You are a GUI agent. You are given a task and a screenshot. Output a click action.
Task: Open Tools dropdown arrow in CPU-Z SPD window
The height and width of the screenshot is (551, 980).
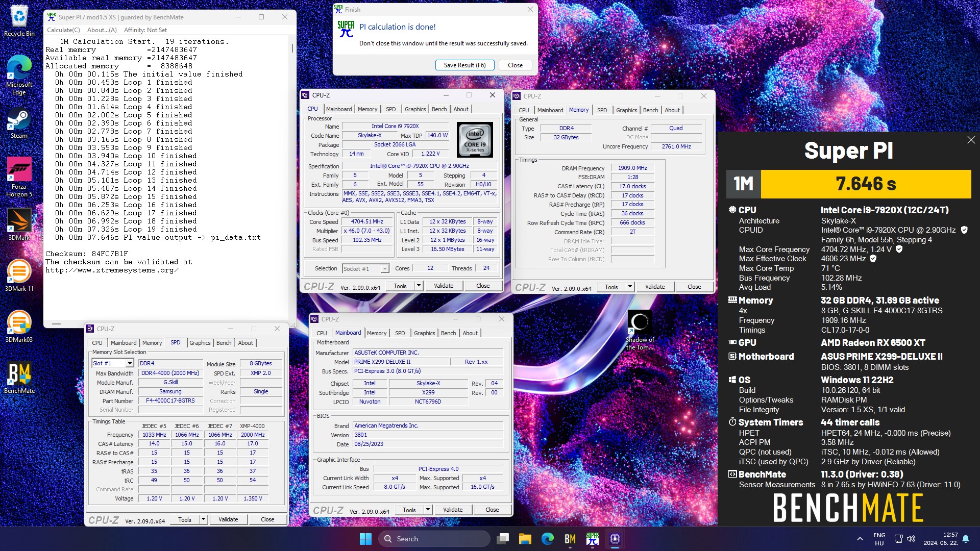point(203,519)
